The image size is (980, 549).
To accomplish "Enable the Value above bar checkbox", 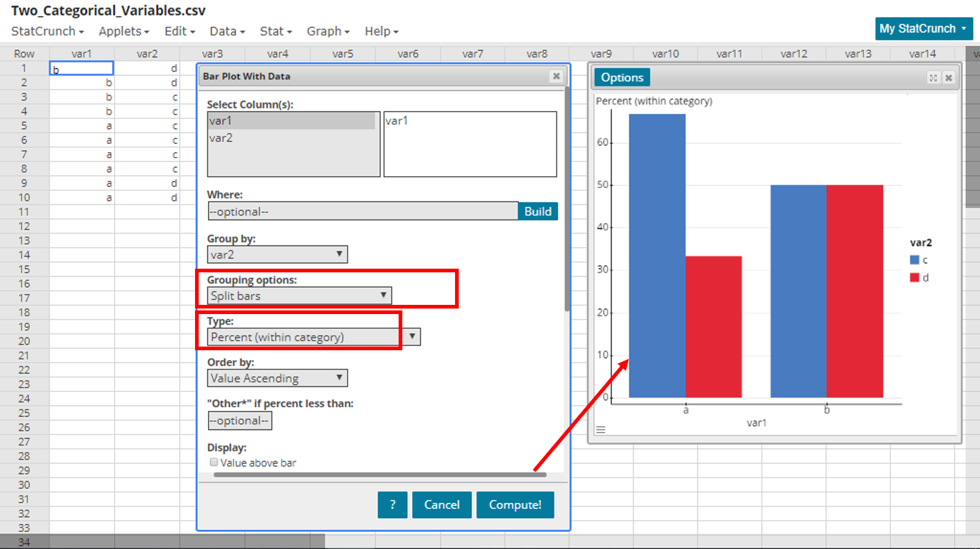I will pyautogui.click(x=213, y=463).
